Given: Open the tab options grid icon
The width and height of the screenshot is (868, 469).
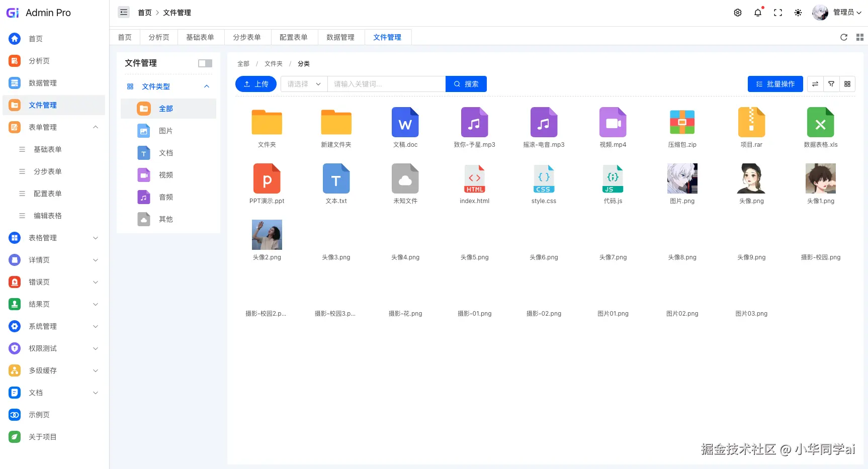Looking at the screenshot, I should click(860, 37).
